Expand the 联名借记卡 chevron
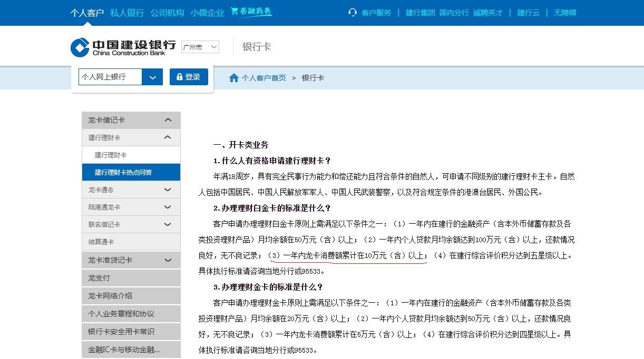The width and height of the screenshot is (644, 359). click(168, 224)
